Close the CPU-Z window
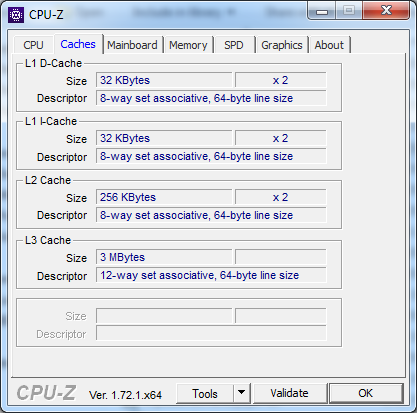417x413 pixels. tap(386, 11)
